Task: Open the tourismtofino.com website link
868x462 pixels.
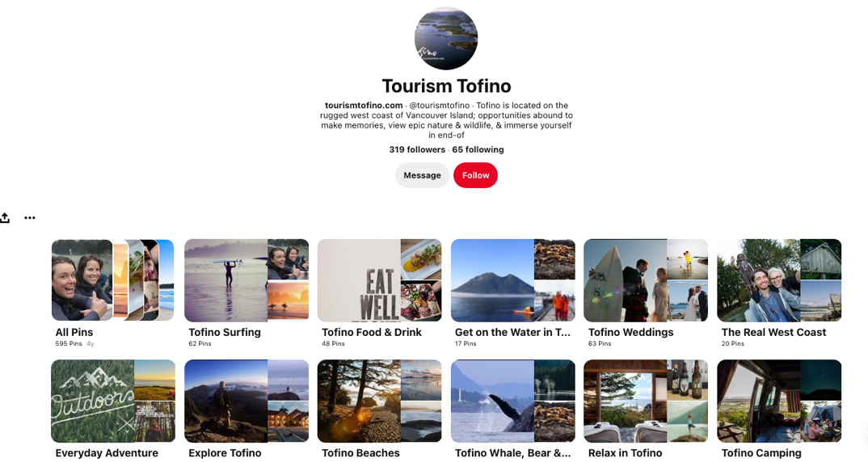Action: point(364,105)
